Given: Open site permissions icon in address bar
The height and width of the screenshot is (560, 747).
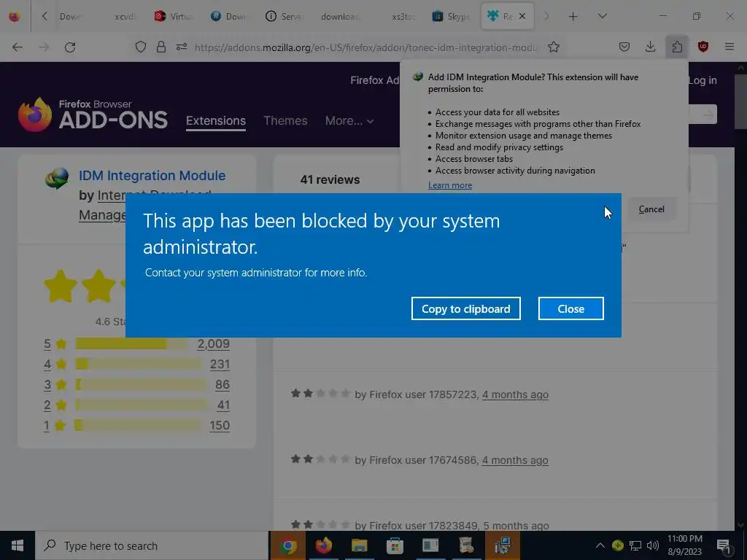Looking at the screenshot, I should (x=182, y=47).
